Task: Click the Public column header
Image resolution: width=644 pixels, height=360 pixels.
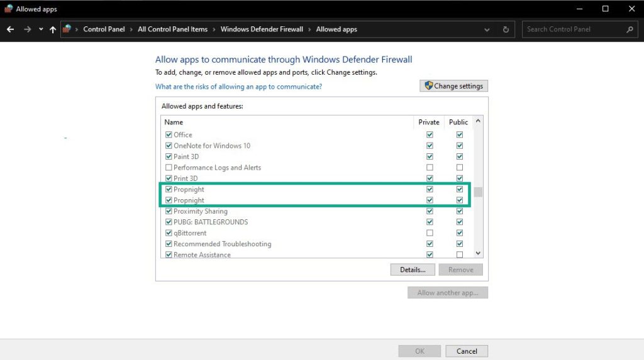Action: click(x=458, y=123)
